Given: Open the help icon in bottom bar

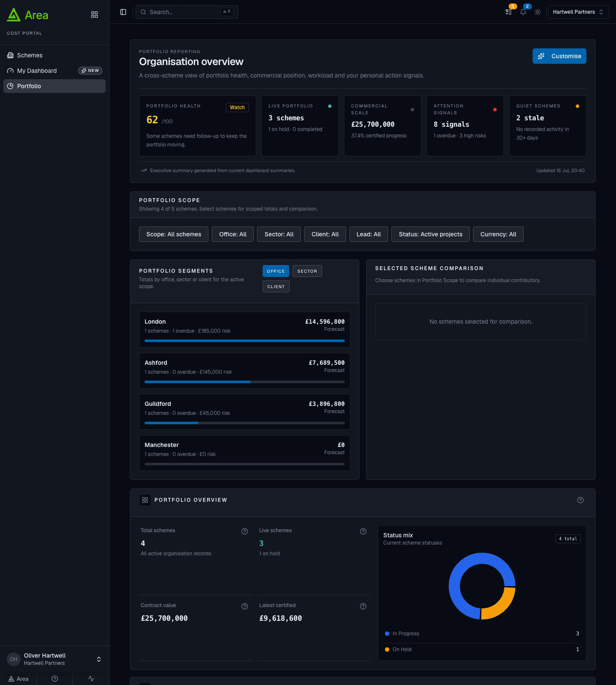Looking at the screenshot, I should (55, 679).
